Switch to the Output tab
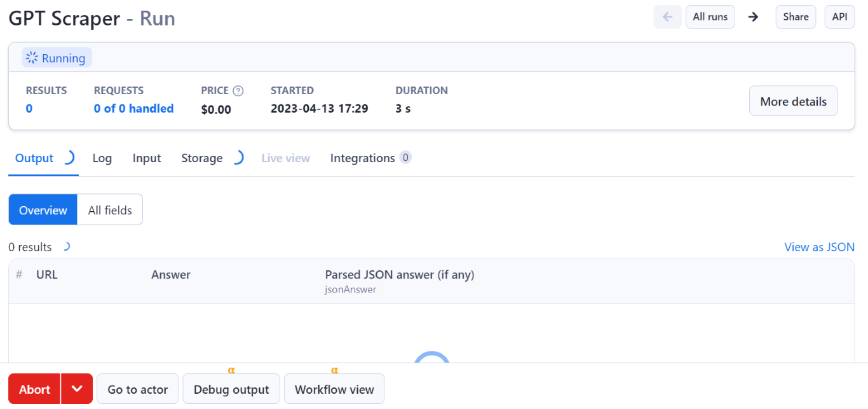 point(34,158)
